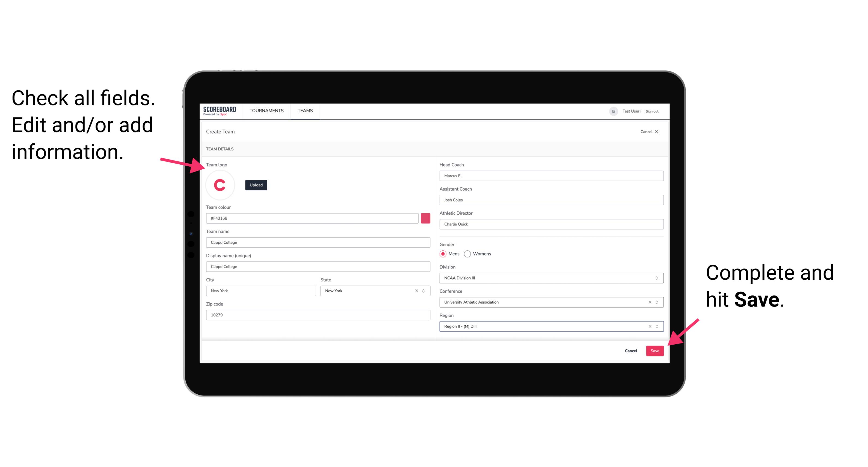Click the C team logo icon
The image size is (868, 467).
(220, 185)
